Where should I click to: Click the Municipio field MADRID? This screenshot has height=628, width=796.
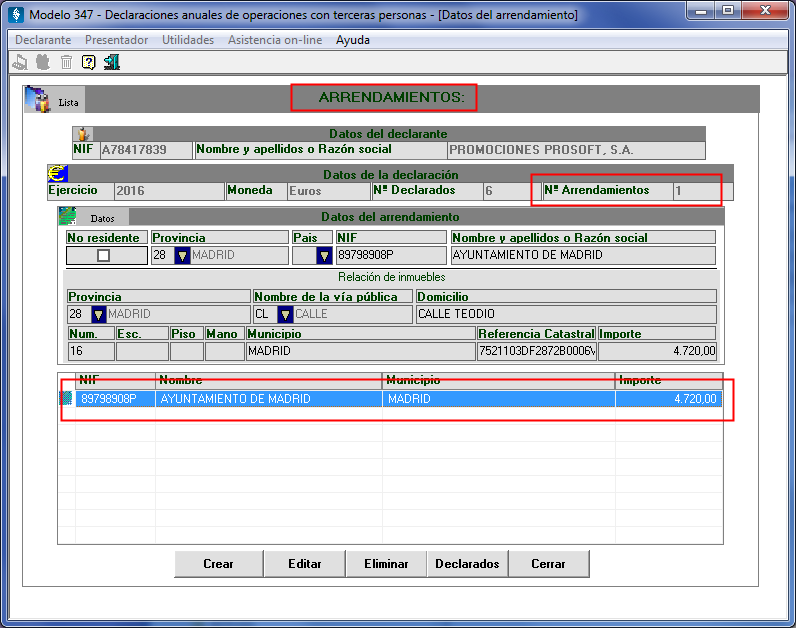coord(360,351)
